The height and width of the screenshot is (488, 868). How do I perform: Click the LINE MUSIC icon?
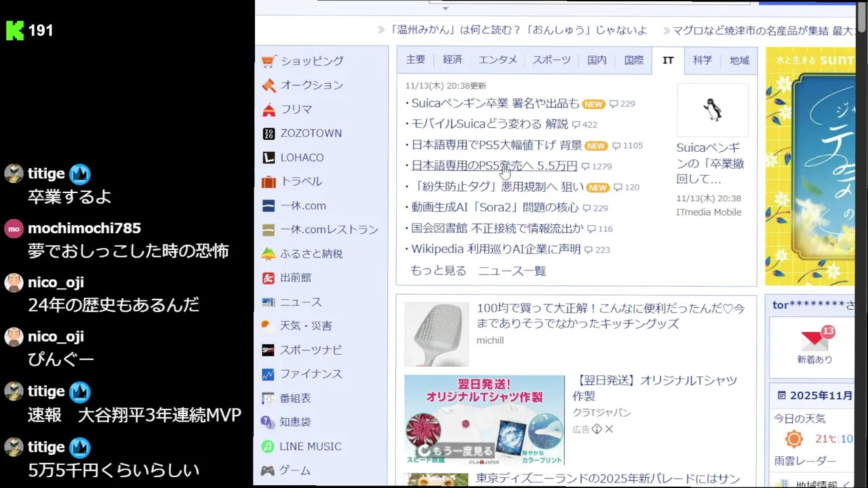[268, 447]
